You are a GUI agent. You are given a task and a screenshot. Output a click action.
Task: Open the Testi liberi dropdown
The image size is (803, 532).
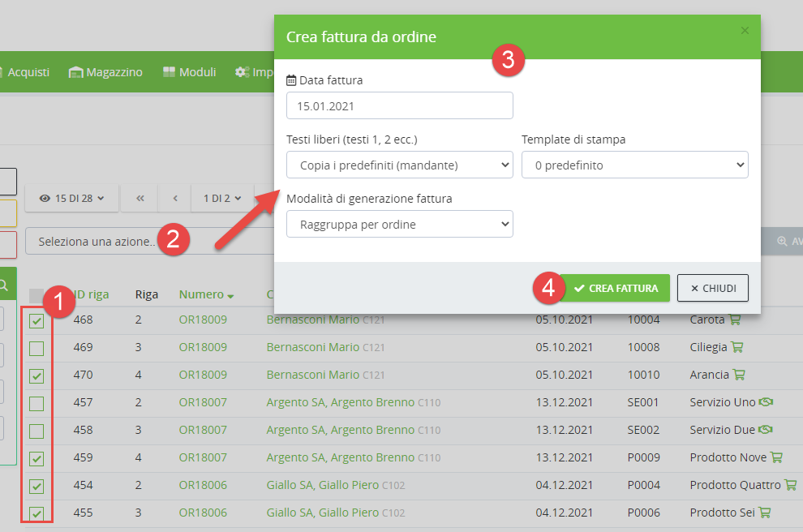pyautogui.click(x=399, y=165)
